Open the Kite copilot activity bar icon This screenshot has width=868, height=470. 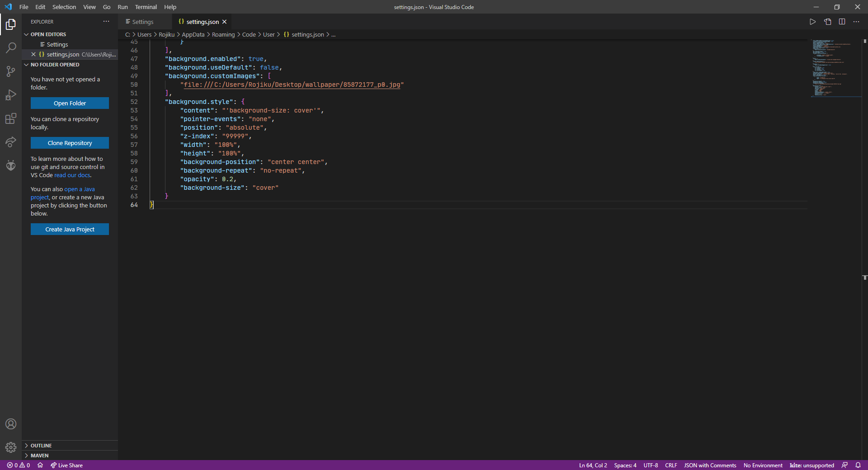[11, 165]
